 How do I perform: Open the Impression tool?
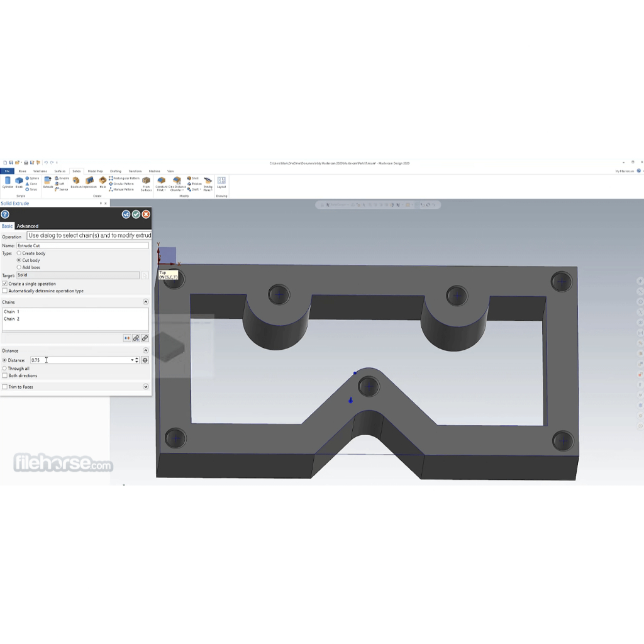click(89, 182)
